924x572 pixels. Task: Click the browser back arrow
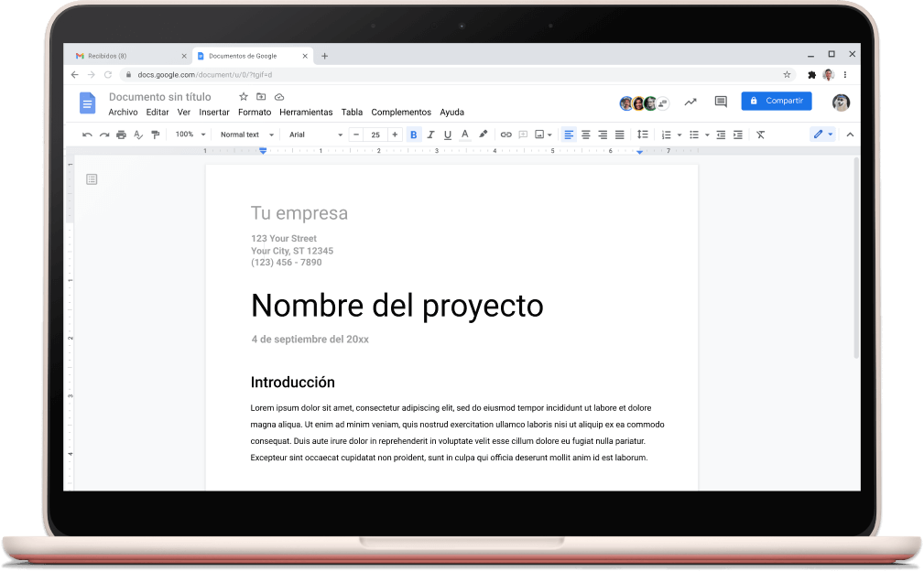coord(74,75)
